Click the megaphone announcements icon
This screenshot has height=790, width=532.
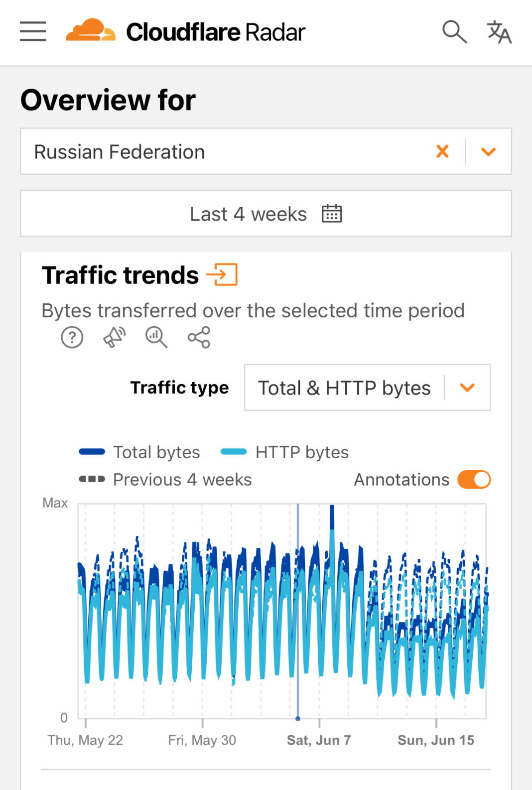tap(115, 338)
